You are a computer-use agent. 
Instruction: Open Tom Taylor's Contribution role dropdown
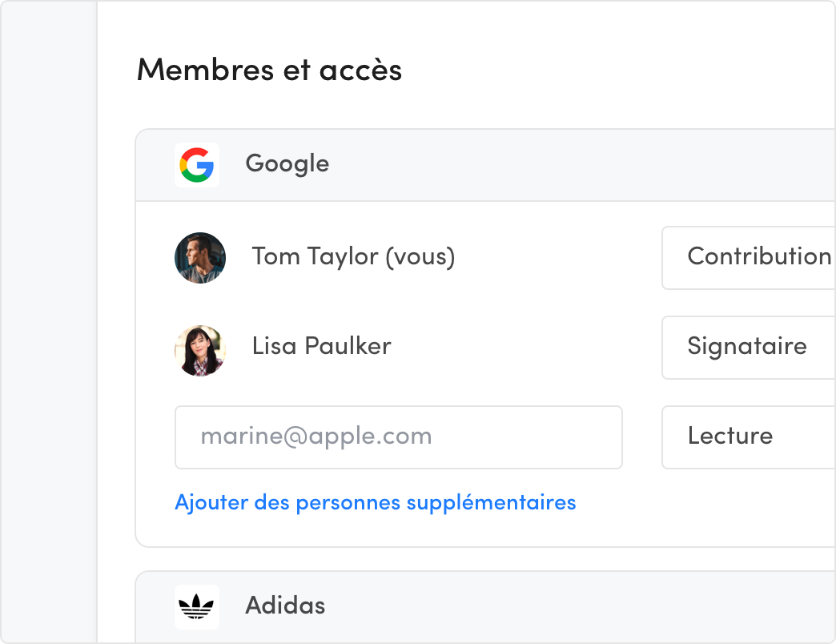point(749,258)
